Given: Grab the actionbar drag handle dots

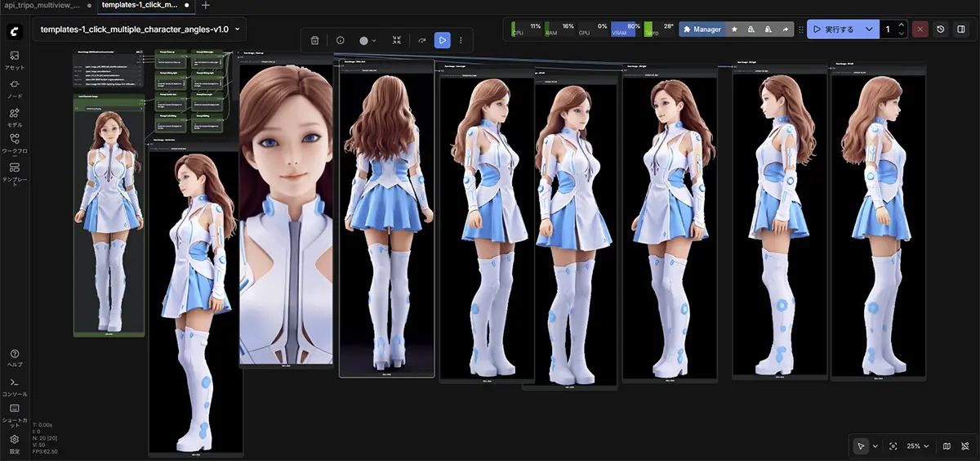Looking at the screenshot, I should pyautogui.click(x=800, y=29).
